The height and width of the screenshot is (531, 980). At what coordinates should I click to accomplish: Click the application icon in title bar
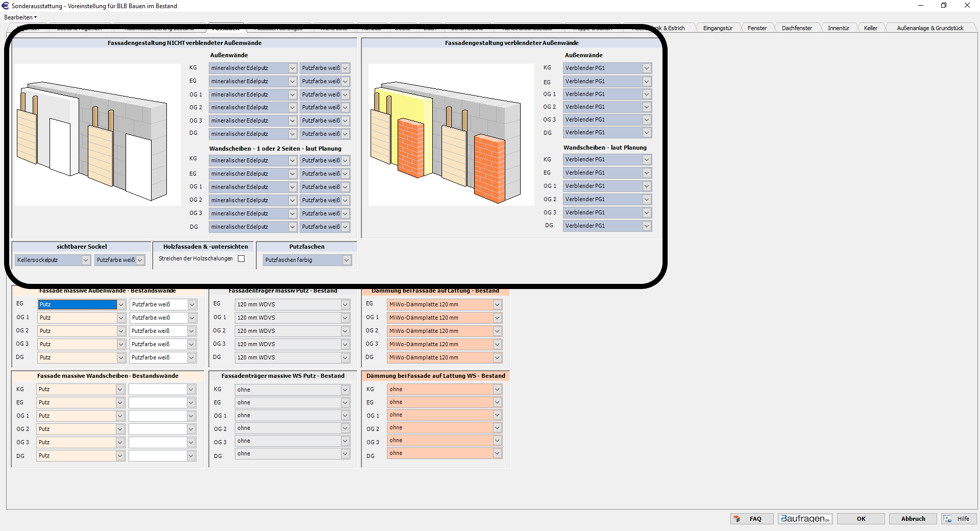[x=6, y=6]
